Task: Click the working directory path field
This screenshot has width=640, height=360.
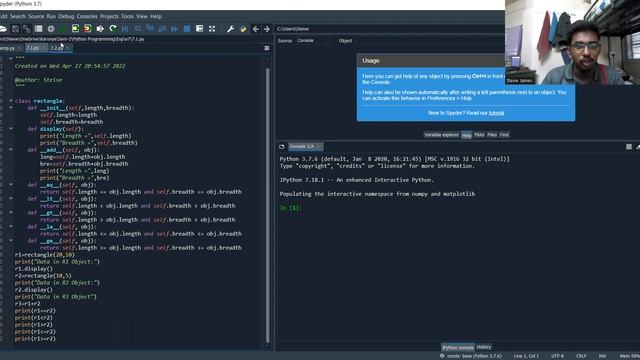Action: (390, 29)
